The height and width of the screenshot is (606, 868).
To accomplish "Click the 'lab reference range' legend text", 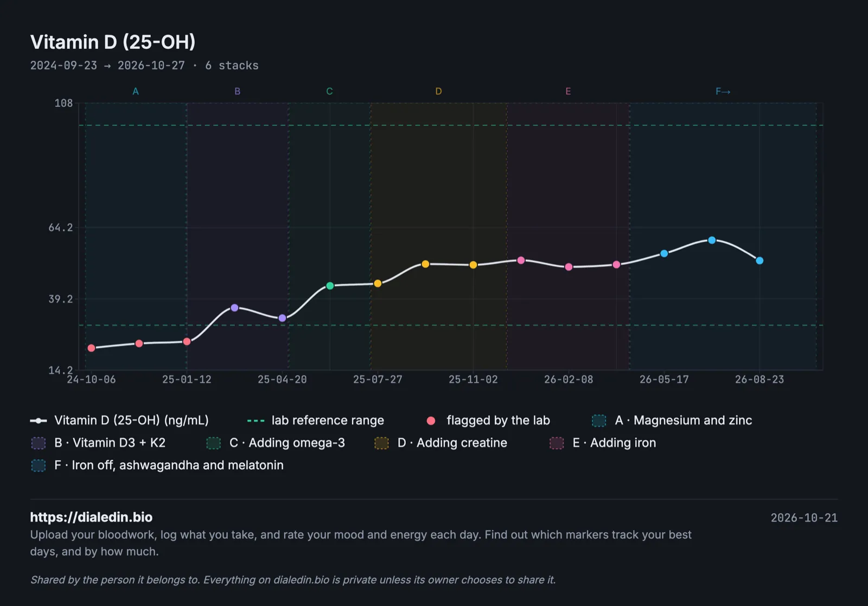I will click(x=328, y=420).
